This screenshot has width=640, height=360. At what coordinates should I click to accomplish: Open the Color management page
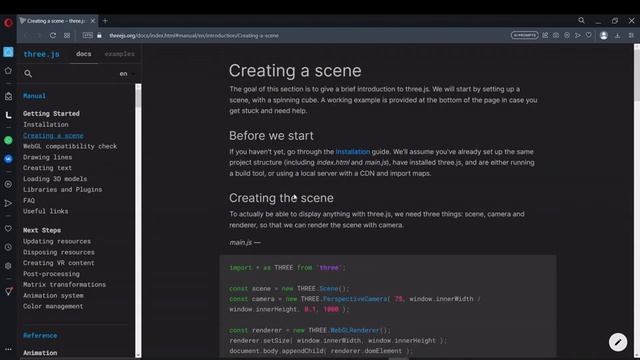(x=53, y=306)
